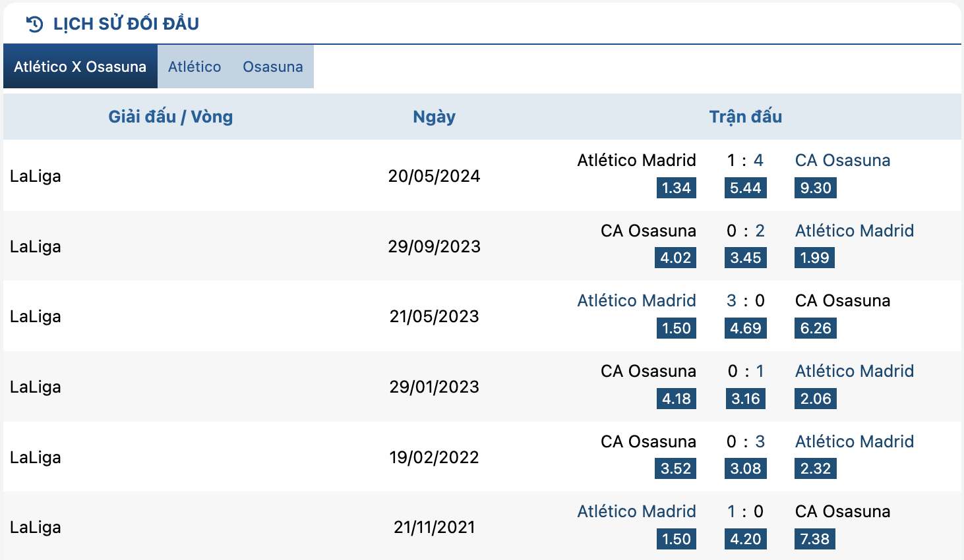The height and width of the screenshot is (560, 964).
Task: Click the 1.99 odds badge
Action: (x=815, y=258)
